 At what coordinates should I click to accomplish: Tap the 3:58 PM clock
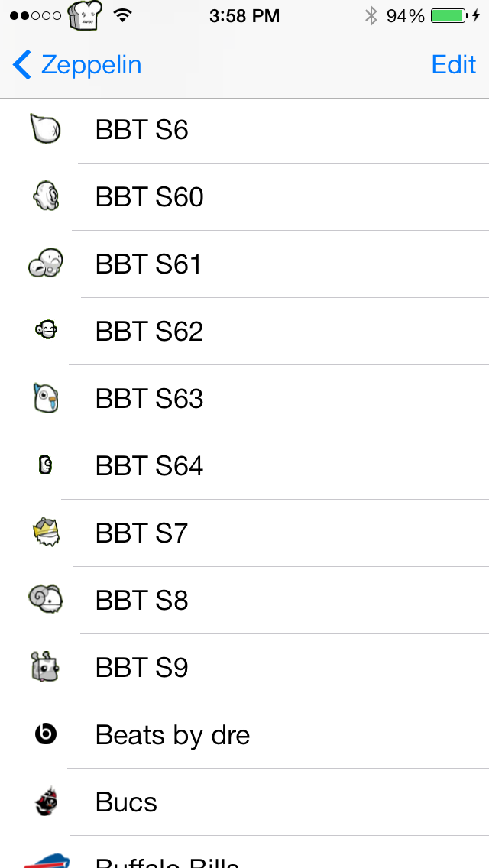tap(244, 16)
